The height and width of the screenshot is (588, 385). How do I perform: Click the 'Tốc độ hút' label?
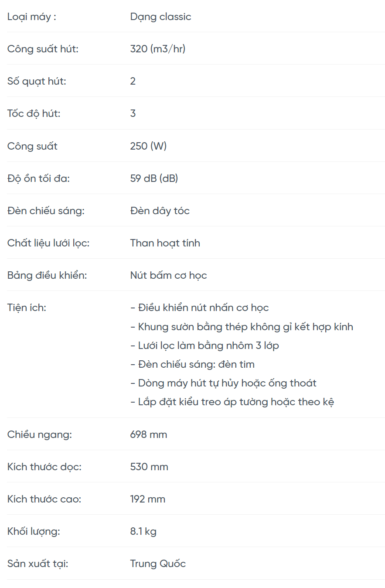[x=34, y=113]
